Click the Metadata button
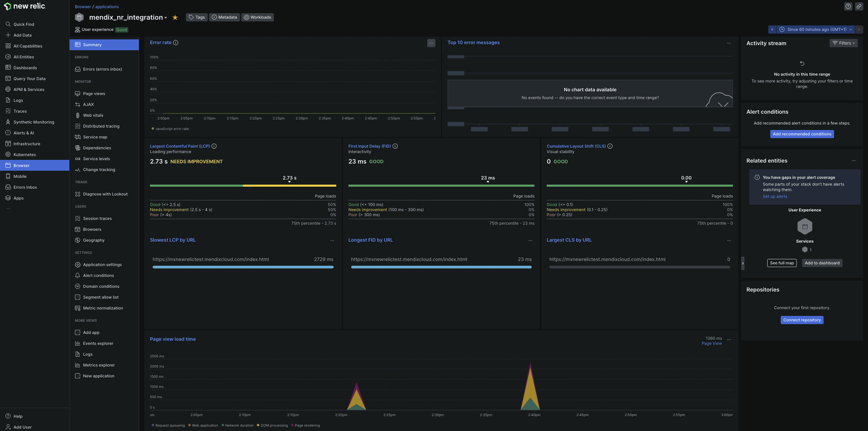 pos(224,17)
